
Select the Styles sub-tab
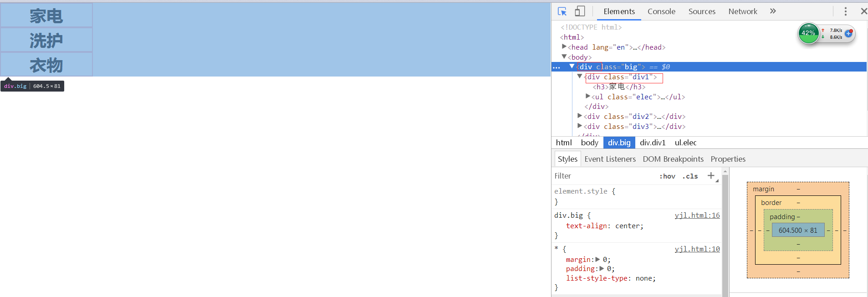[x=567, y=159]
